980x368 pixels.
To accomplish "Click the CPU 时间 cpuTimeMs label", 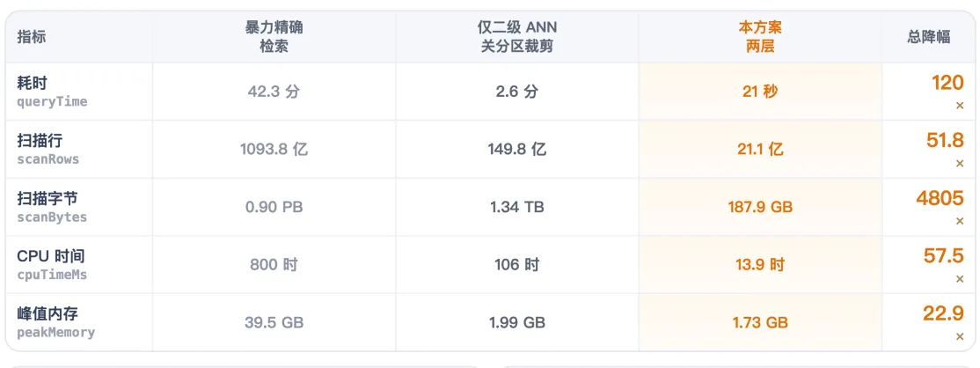I will point(52,265).
